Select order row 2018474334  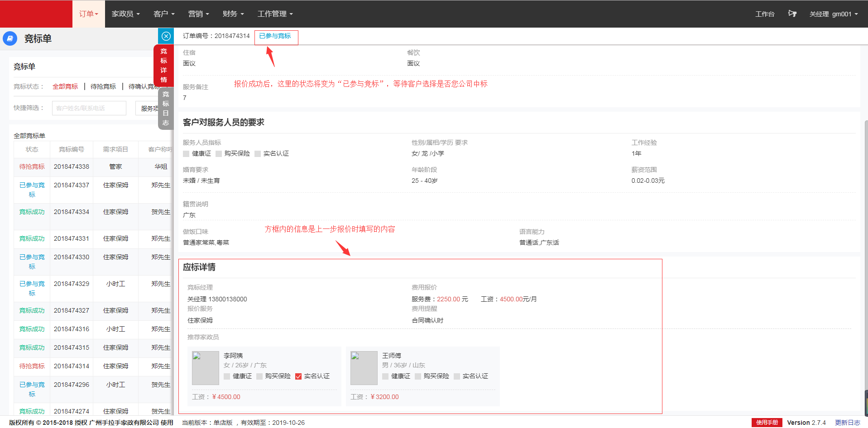tap(93, 217)
